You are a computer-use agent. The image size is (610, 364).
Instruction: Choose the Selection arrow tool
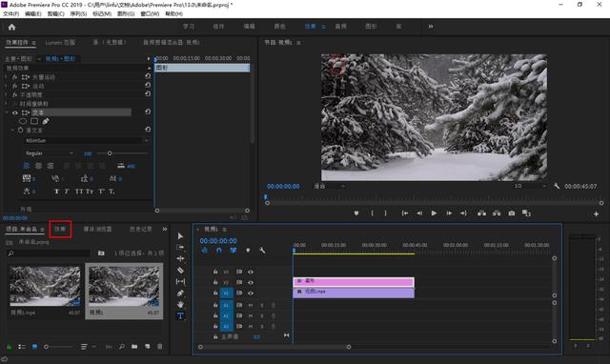click(x=180, y=236)
